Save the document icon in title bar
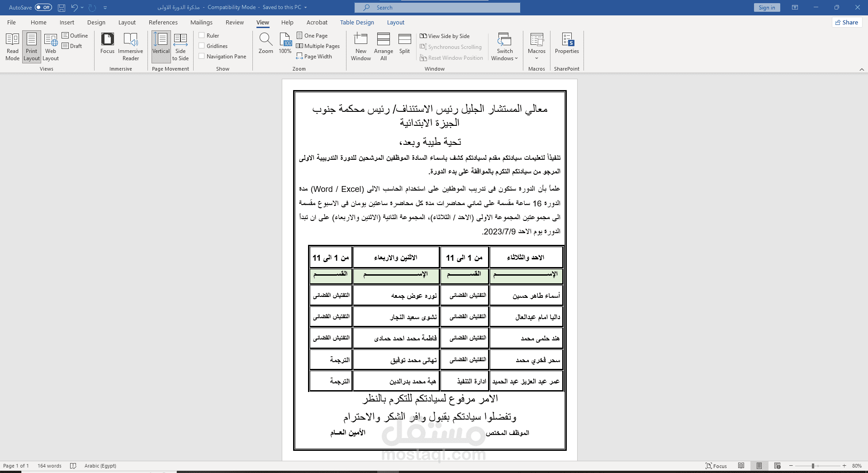 (x=62, y=8)
